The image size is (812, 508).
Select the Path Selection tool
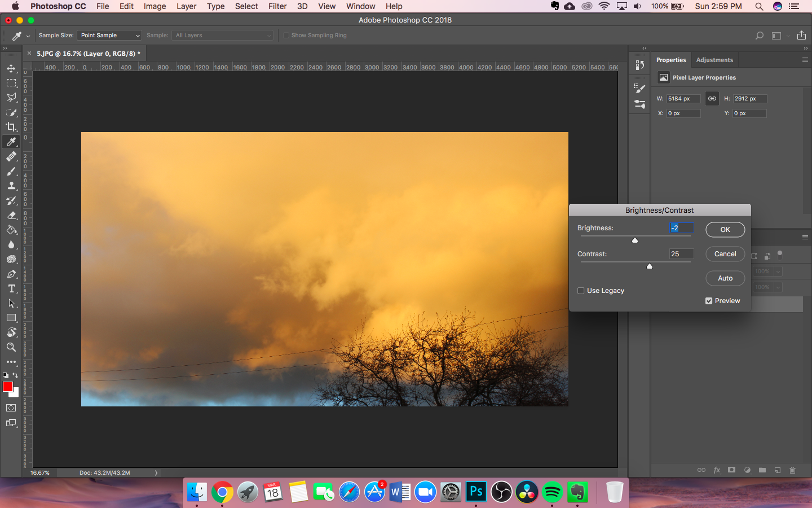click(x=11, y=303)
